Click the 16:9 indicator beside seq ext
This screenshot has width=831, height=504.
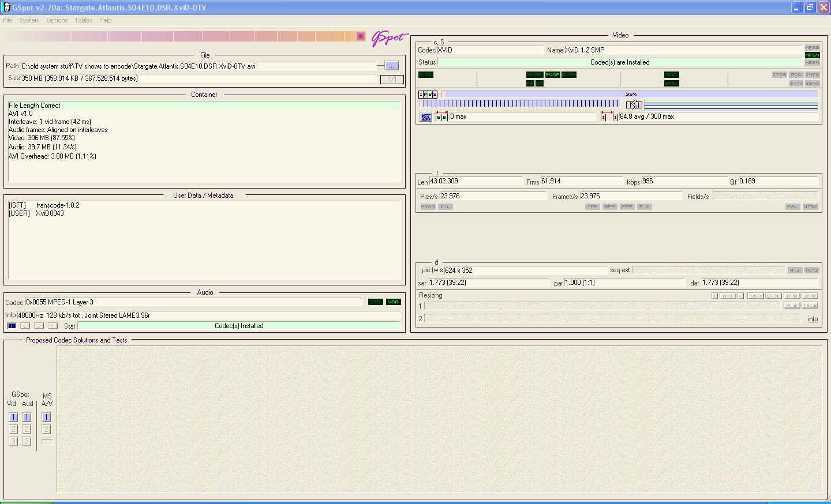(811, 270)
